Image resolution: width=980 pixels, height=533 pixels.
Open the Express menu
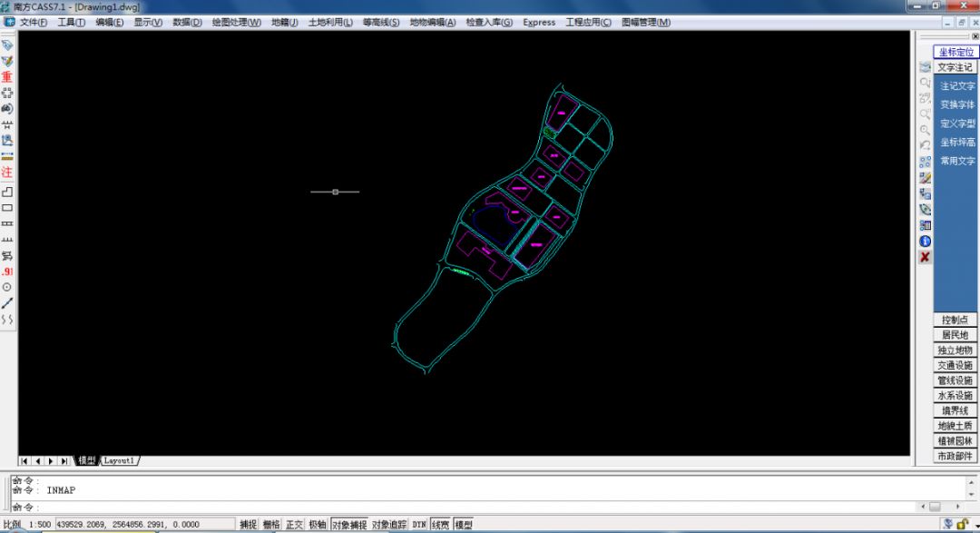pos(539,23)
